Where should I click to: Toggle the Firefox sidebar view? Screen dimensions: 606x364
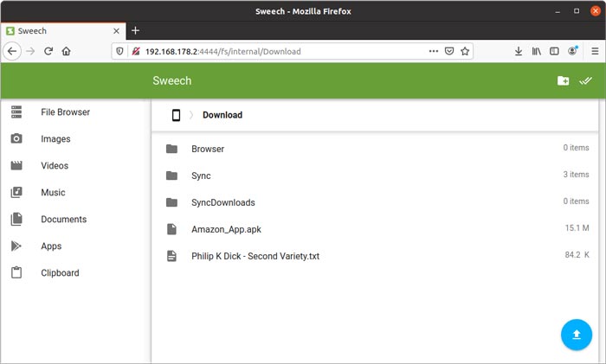pos(554,51)
